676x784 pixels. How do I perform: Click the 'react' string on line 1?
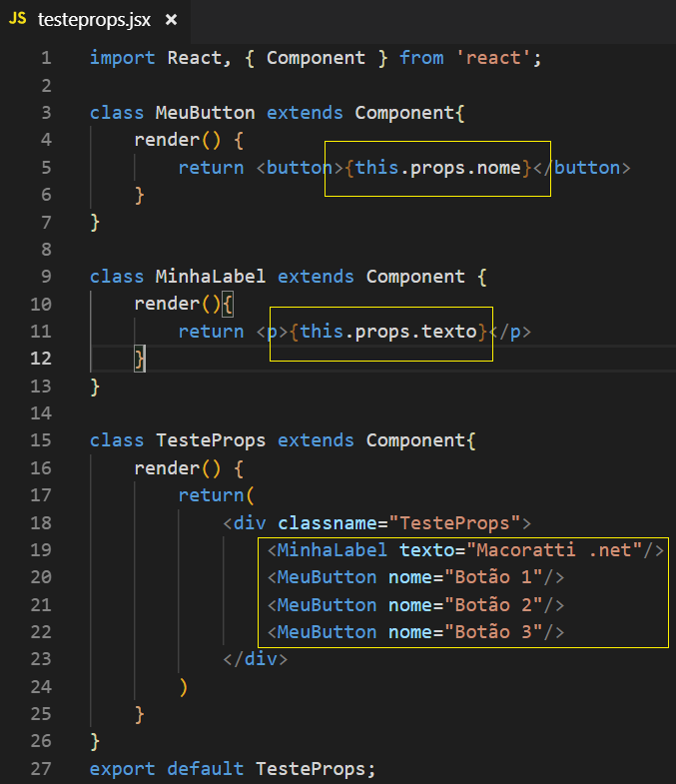(493, 58)
